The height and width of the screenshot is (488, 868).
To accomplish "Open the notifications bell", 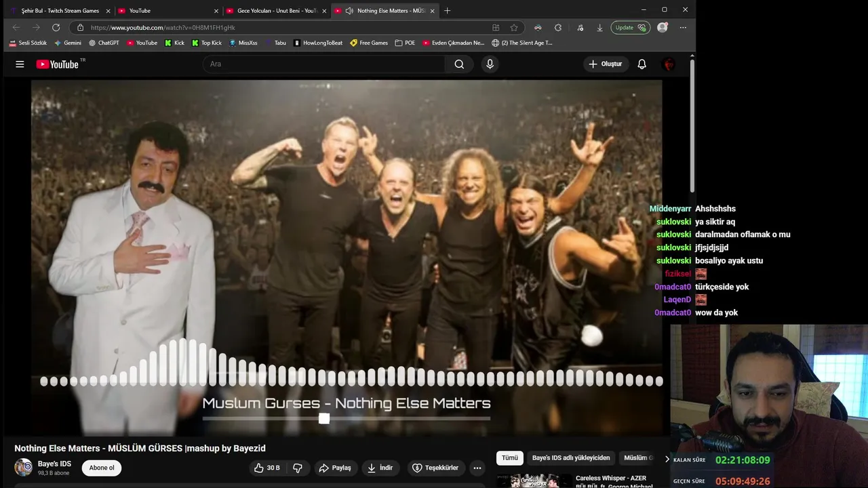I will pyautogui.click(x=642, y=64).
